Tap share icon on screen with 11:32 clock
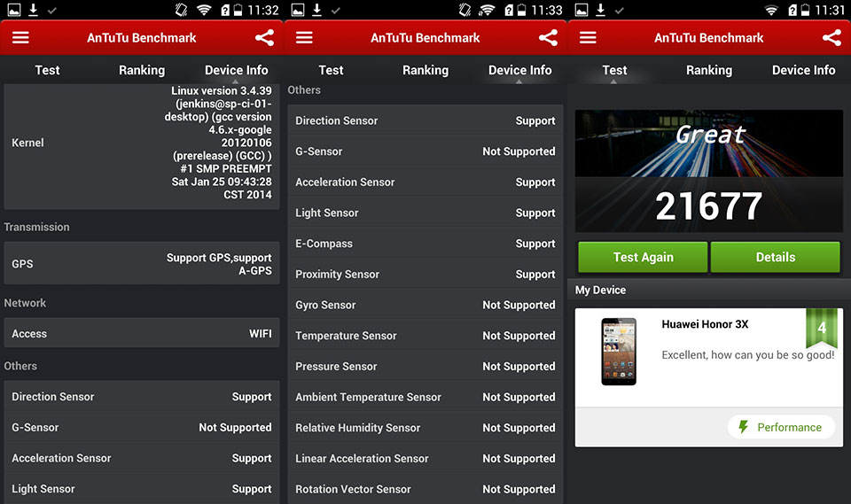The height and width of the screenshot is (504, 851). [264, 38]
